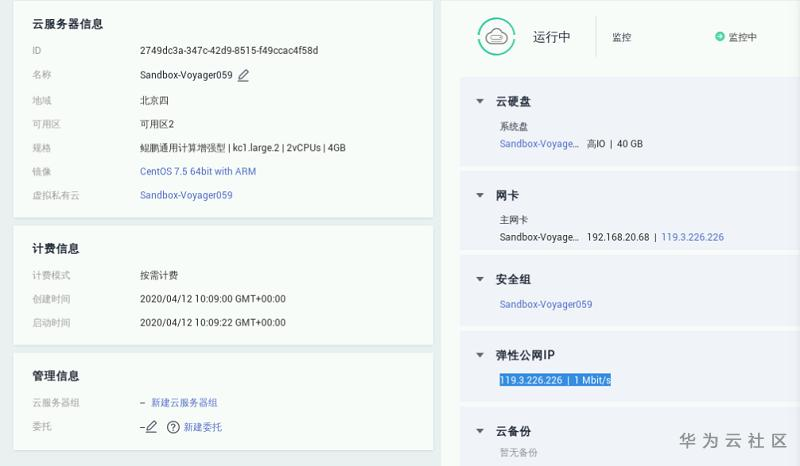Click the disk spec 高IO | 40 GB
This screenshot has height=466, width=800.
615,144
